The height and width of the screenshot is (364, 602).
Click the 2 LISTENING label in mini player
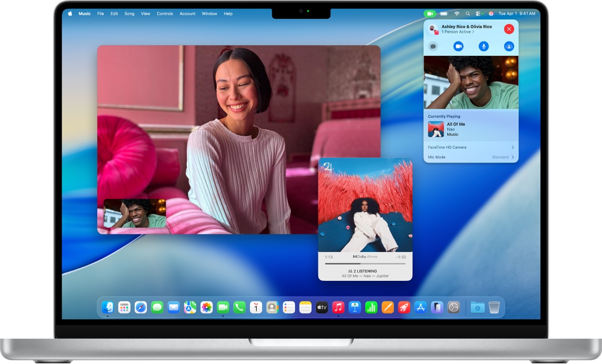pyautogui.click(x=363, y=271)
